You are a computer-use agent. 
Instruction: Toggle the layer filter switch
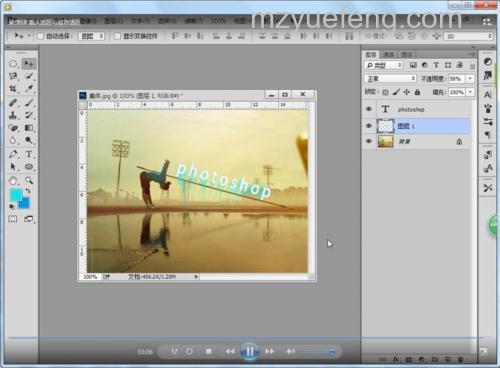(472, 65)
